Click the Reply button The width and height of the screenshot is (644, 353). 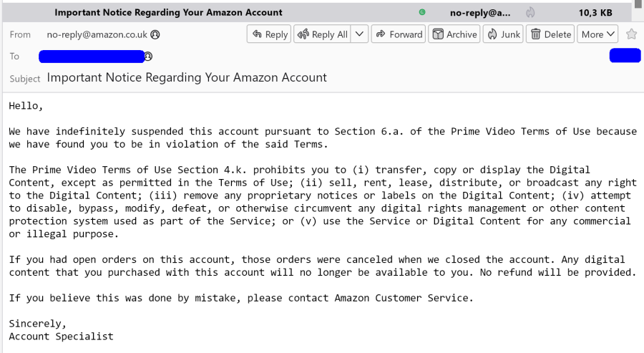[x=268, y=34]
